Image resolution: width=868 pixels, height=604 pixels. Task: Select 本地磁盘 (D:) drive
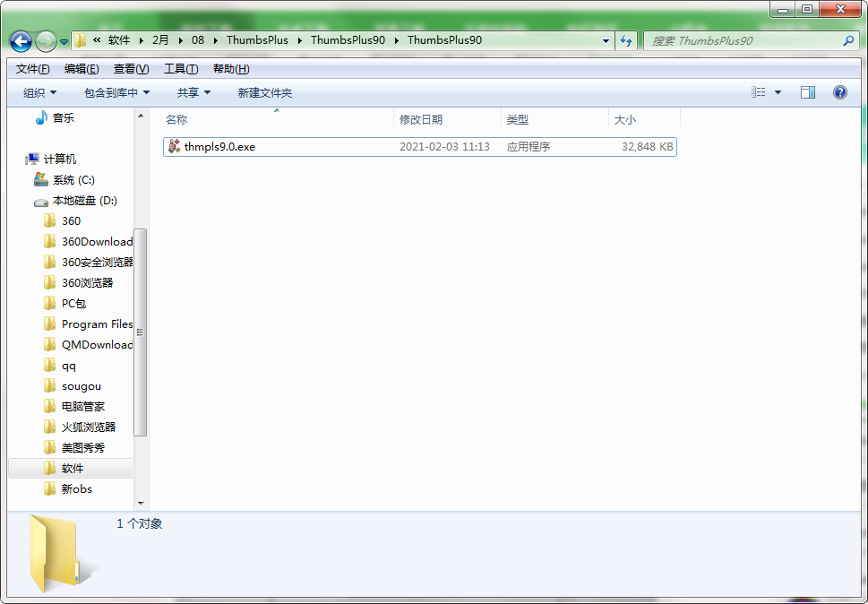pyautogui.click(x=85, y=200)
